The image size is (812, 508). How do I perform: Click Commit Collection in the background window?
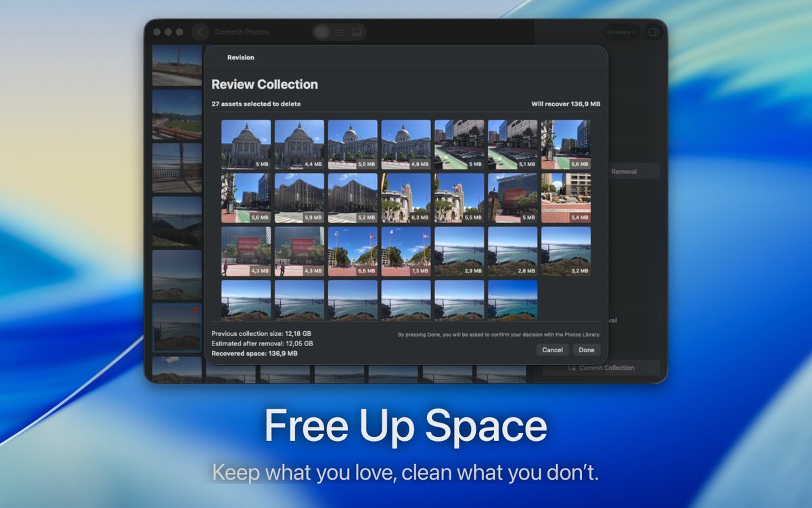coord(601,368)
